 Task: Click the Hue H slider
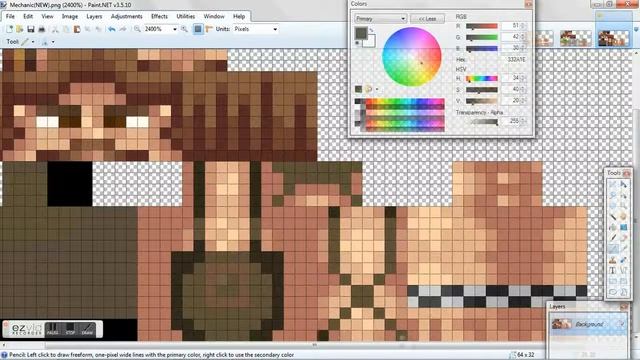pyautogui.click(x=482, y=78)
